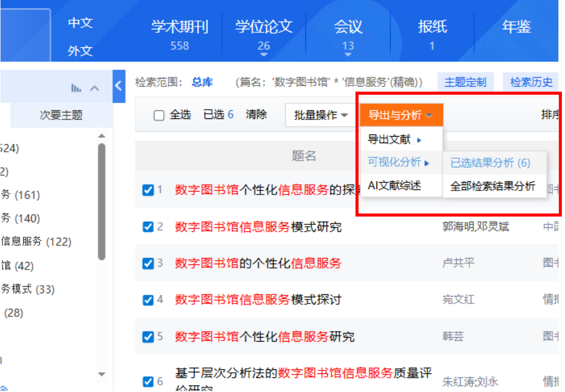Deselect the checkbox for result 5
The width and height of the screenshot is (565, 392).
[x=148, y=337]
